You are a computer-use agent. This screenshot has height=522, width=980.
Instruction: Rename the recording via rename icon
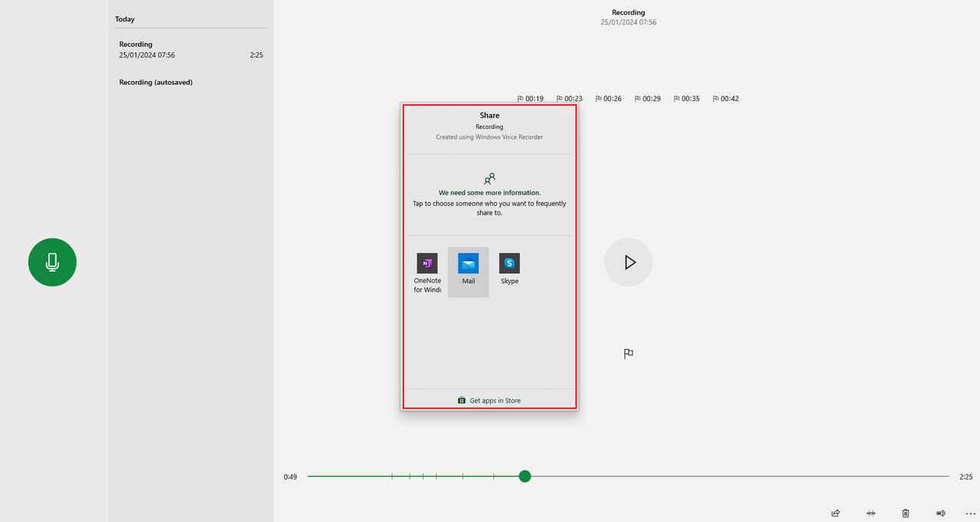[940, 513]
